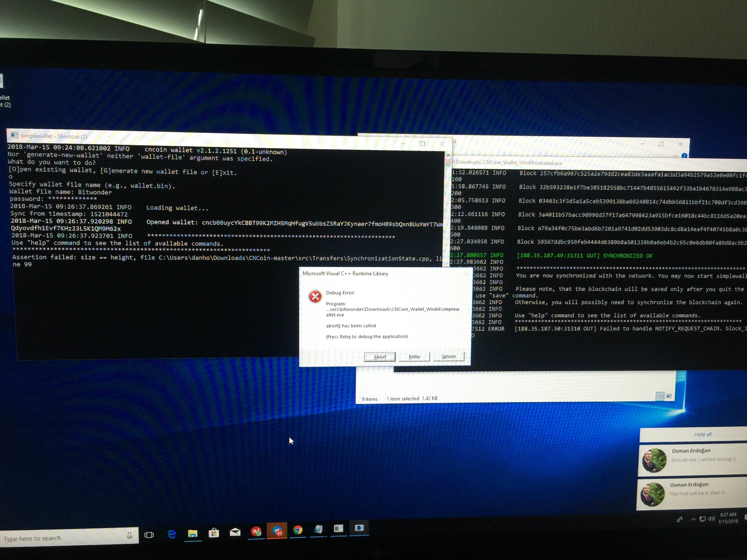Minimize the File Explorer window
Screen dimensions: 747x560
(x=642, y=144)
